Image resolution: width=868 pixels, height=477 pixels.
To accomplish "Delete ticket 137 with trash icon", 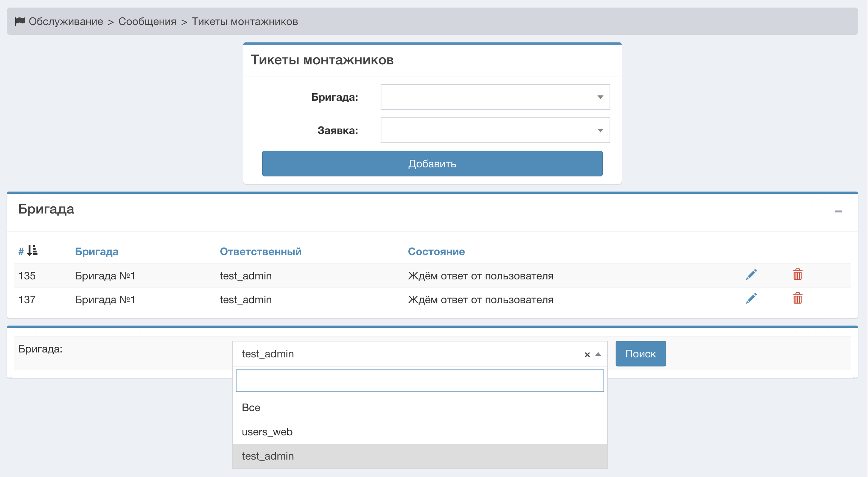I will coord(797,298).
